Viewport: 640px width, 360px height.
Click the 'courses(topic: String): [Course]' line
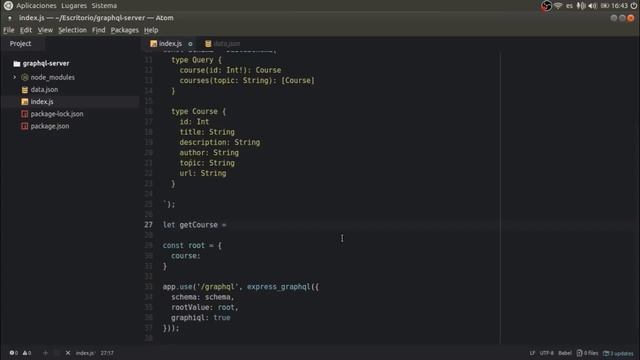click(247, 80)
